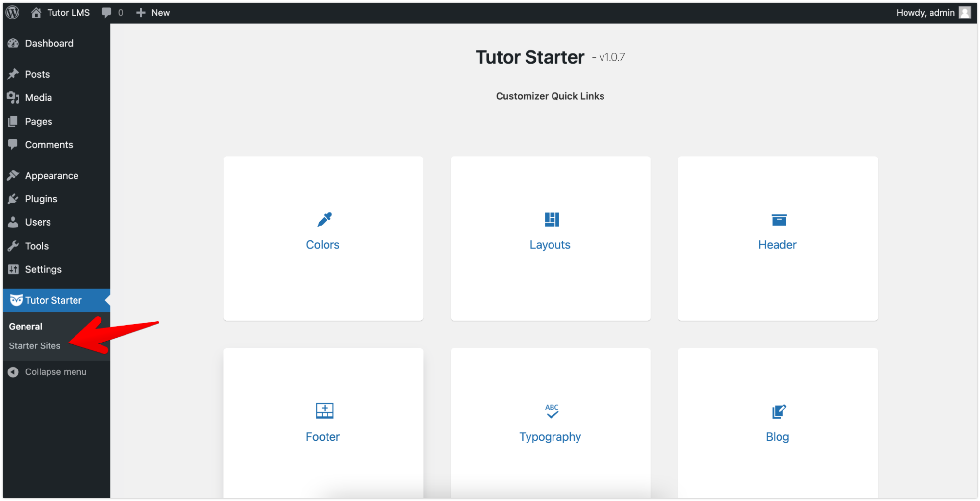
Task: Open the Layouts customizer link
Action: coord(550,245)
